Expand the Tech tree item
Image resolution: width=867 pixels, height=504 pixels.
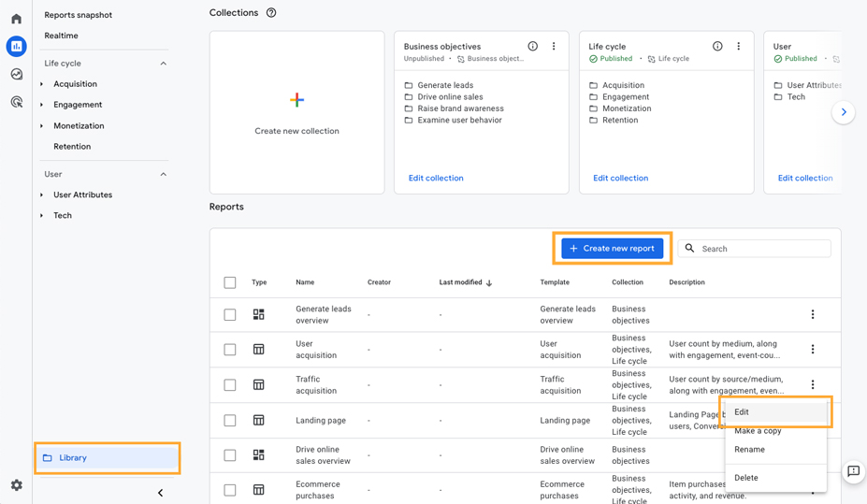41,215
